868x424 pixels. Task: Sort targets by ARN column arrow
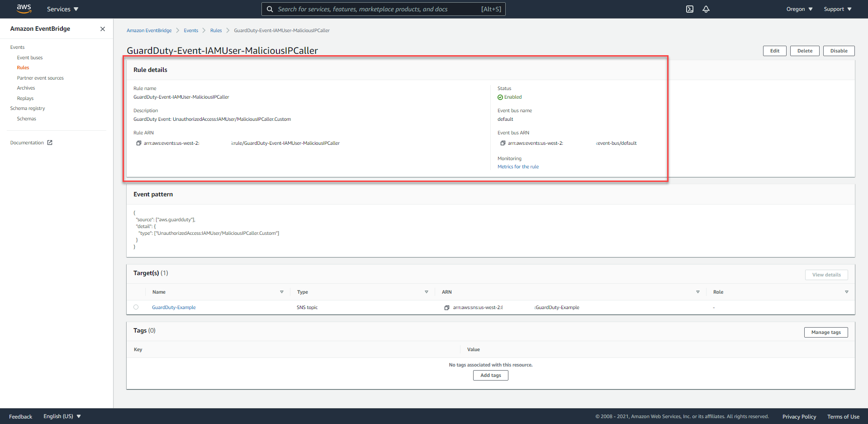pos(698,292)
